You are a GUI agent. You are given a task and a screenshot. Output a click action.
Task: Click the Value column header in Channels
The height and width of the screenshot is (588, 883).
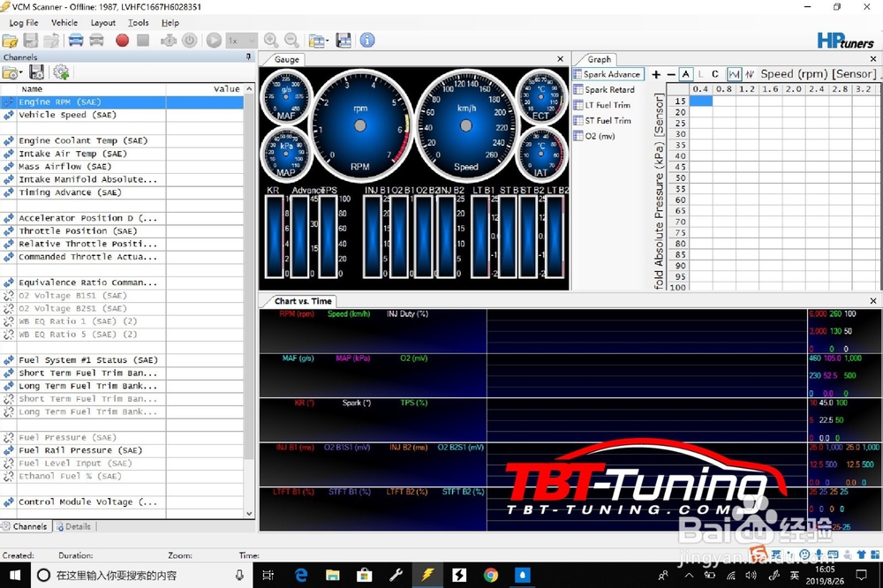pos(205,89)
